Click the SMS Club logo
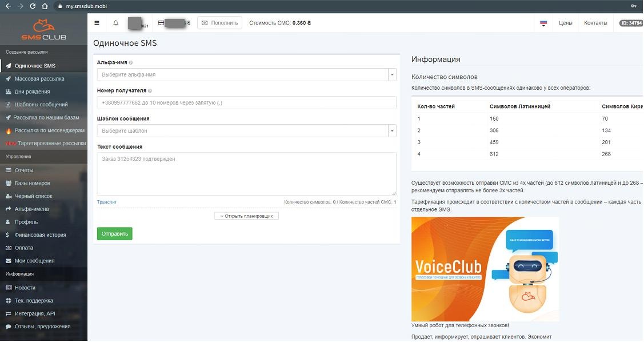Screen dimensions: 644x342 click(x=43, y=30)
